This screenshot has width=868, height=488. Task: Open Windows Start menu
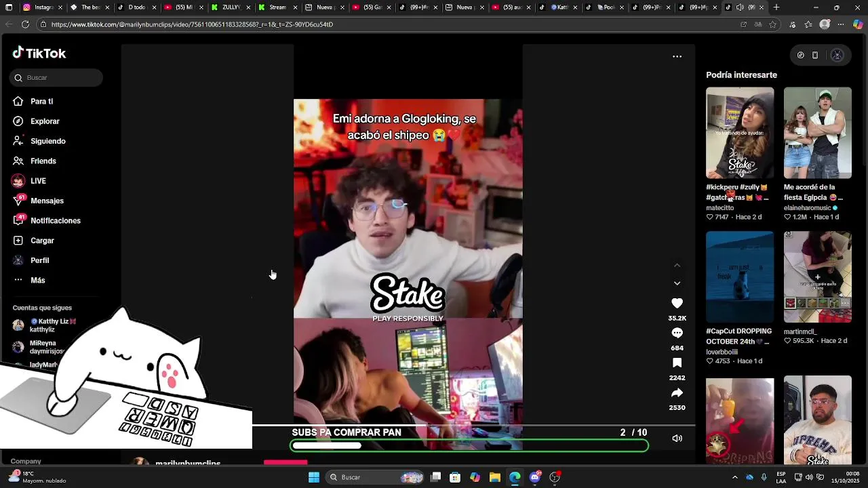pyautogui.click(x=314, y=477)
